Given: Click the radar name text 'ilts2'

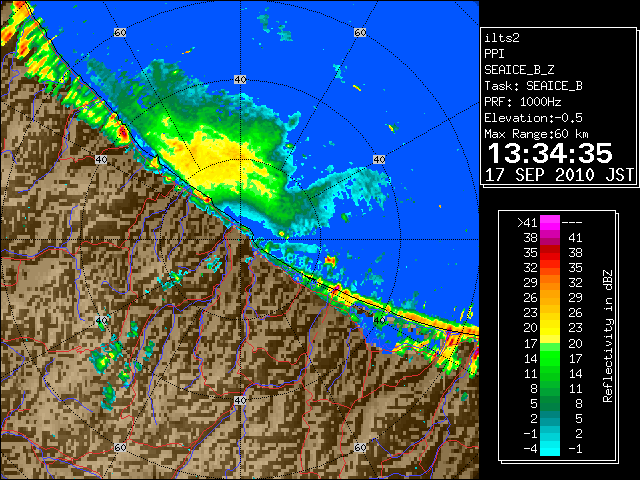Looking at the screenshot, I should point(502,38).
